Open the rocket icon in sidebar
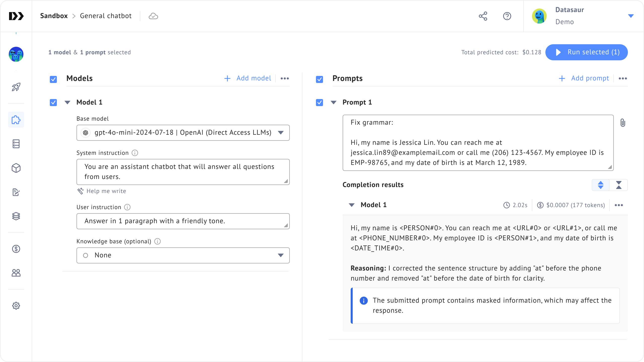This screenshot has height=362, width=644. (16, 87)
